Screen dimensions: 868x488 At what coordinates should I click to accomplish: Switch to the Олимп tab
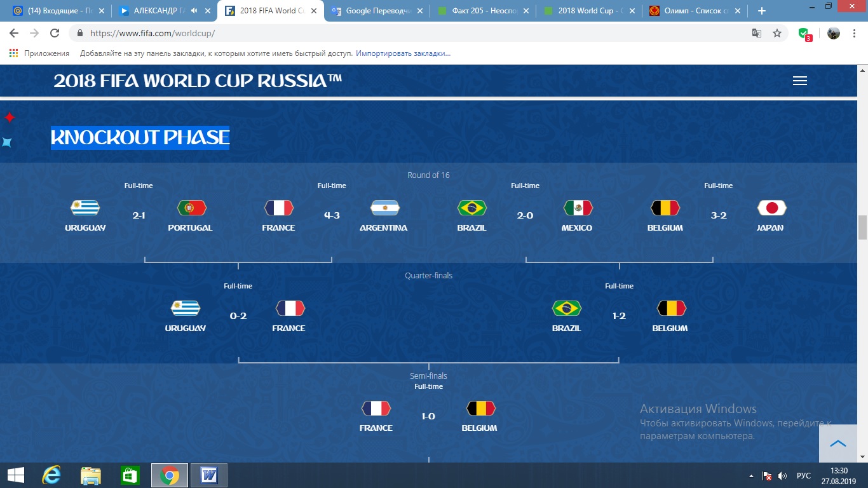[695, 11]
